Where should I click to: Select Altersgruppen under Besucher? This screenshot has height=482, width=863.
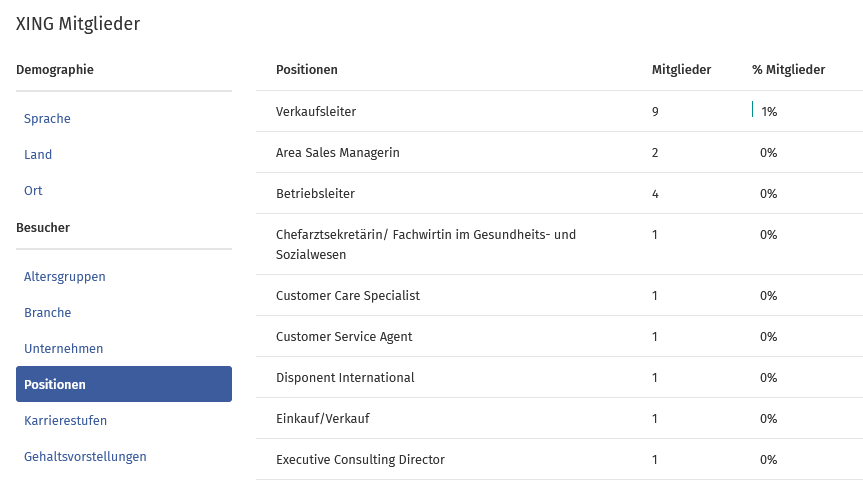[64, 276]
